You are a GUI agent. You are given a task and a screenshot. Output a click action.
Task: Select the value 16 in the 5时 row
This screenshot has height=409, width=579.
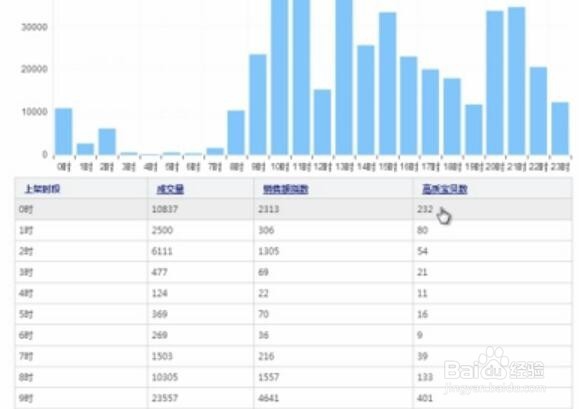pos(422,314)
